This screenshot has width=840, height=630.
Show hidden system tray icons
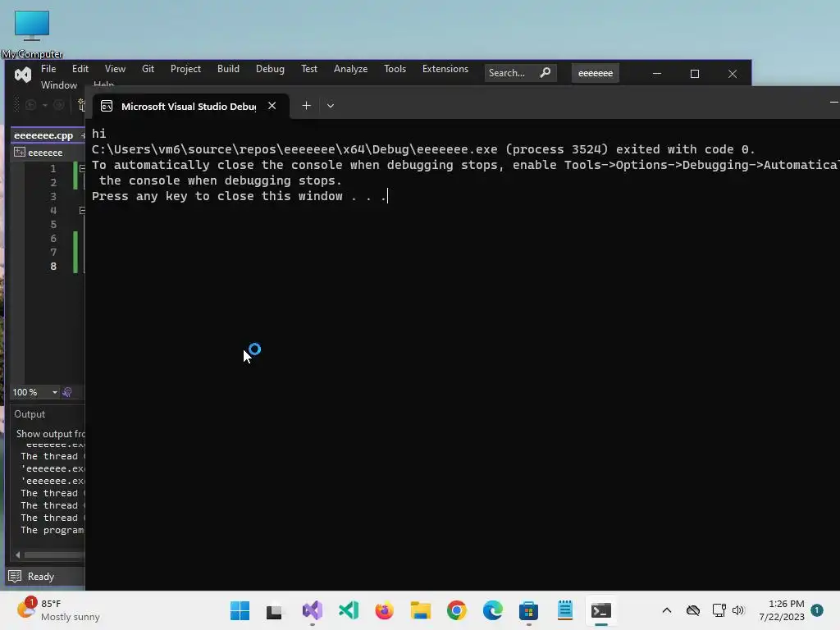point(667,610)
